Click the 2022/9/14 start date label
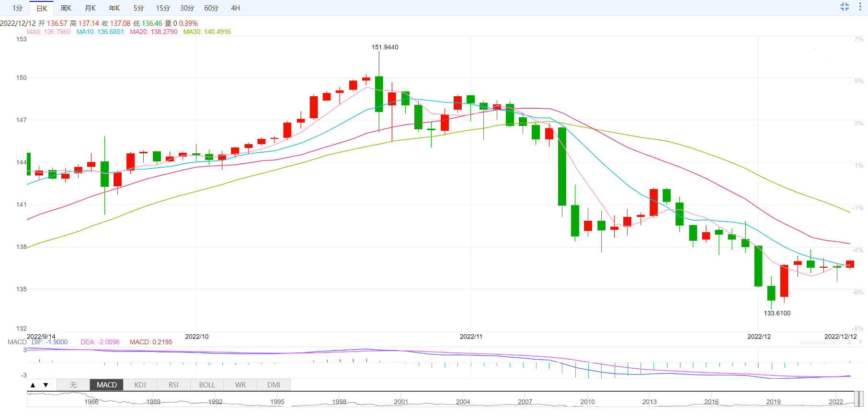Viewport: 868px width, 419px height. point(41,337)
